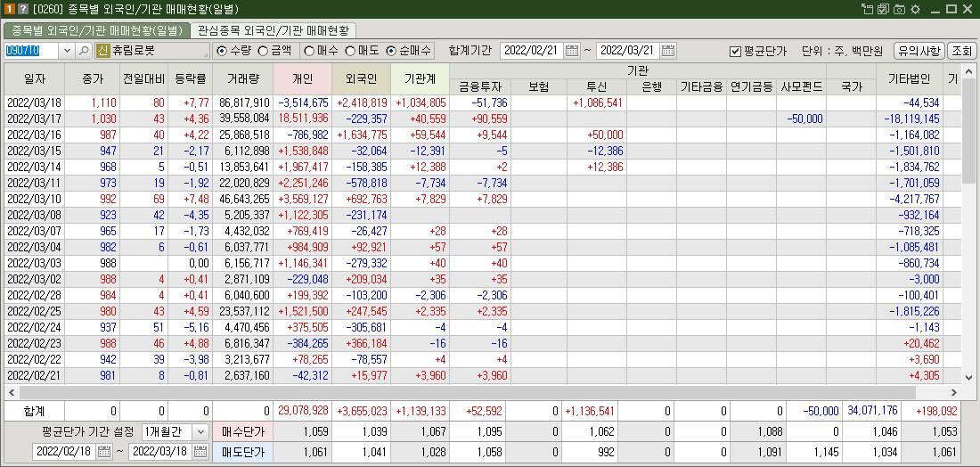The width and height of the screenshot is (980, 467).
Task: Click the 유의사항 button
Action: click(919, 51)
